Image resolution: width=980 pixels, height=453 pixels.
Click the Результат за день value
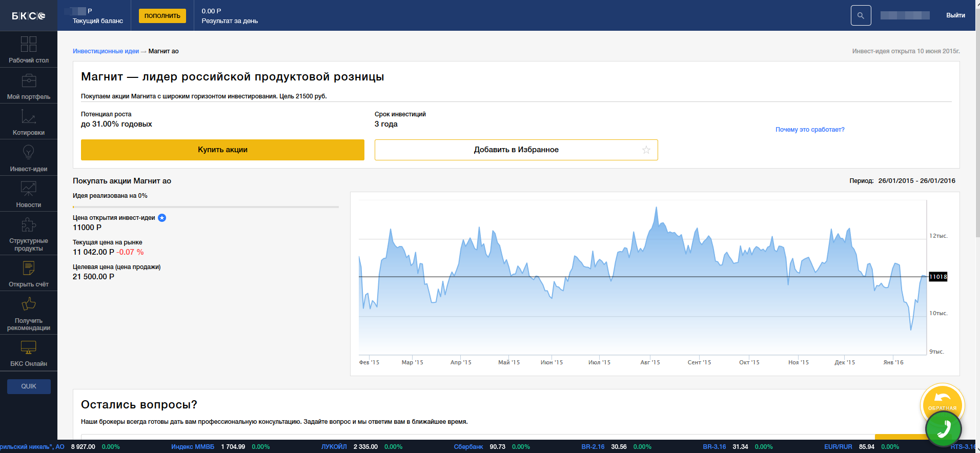[211, 11]
